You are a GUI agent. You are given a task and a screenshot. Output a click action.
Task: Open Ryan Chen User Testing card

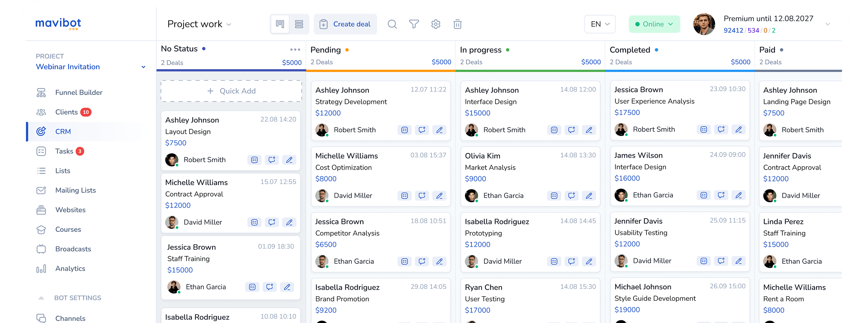tap(530, 301)
